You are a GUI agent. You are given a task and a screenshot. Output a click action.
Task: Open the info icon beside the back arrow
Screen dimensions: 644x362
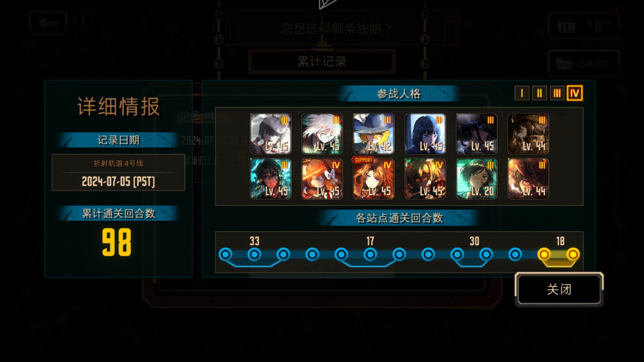tap(83, 20)
